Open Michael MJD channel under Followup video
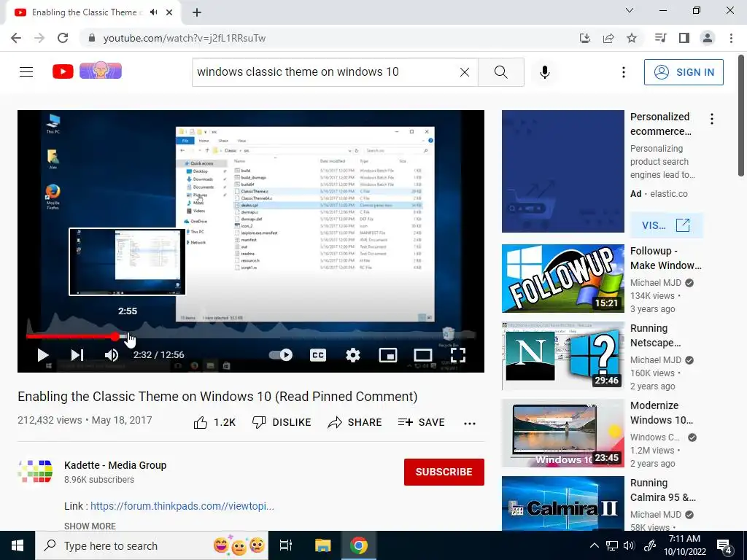747x560 pixels. 656,282
